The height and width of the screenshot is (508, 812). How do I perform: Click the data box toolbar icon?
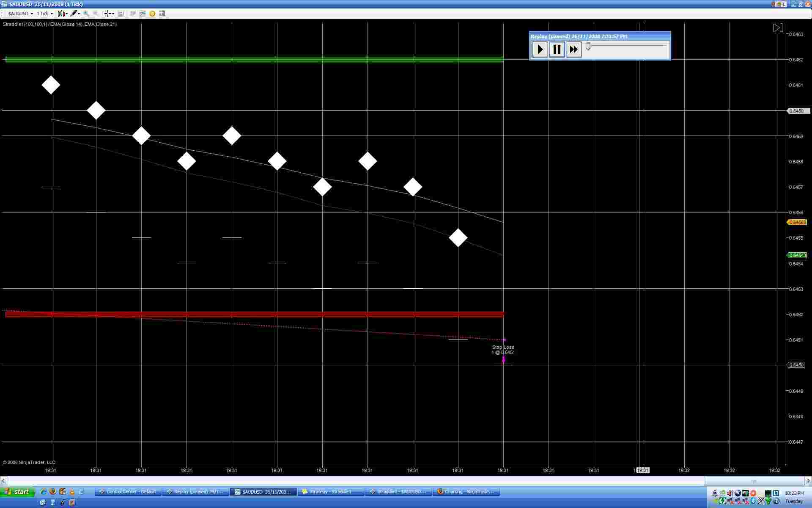(121, 14)
